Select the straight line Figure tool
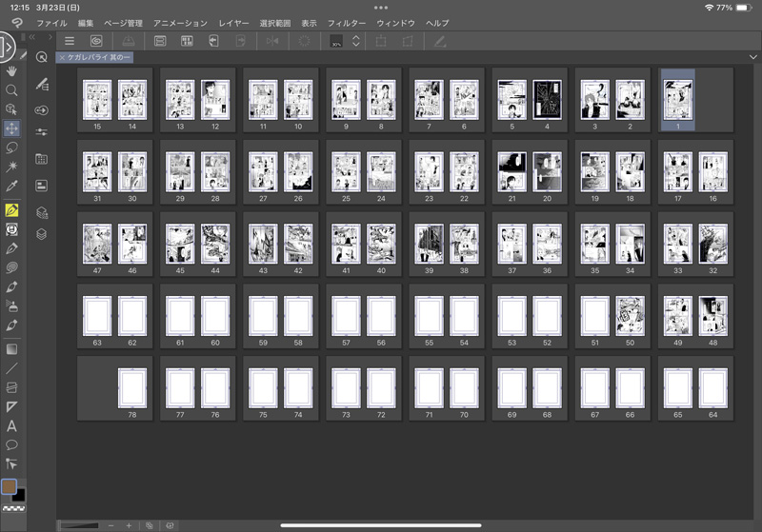Viewport: 762px width, 532px height. click(11, 367)
